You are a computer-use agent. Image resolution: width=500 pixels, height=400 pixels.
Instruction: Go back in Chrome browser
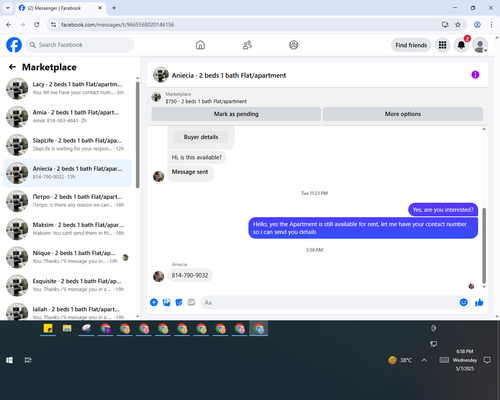9,25
